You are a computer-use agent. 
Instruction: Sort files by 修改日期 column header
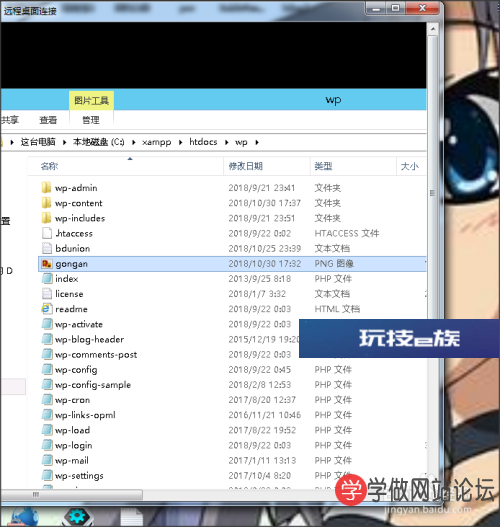click(245, 166)
